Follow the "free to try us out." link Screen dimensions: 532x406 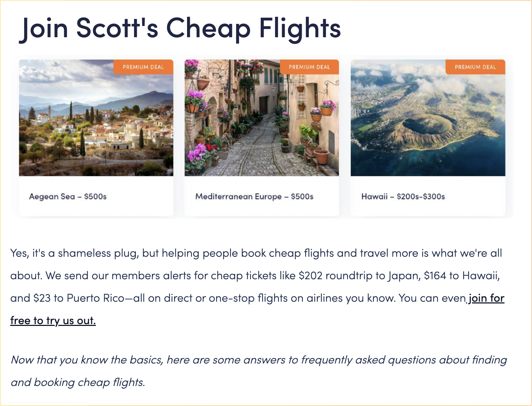[x=53, y=321]
